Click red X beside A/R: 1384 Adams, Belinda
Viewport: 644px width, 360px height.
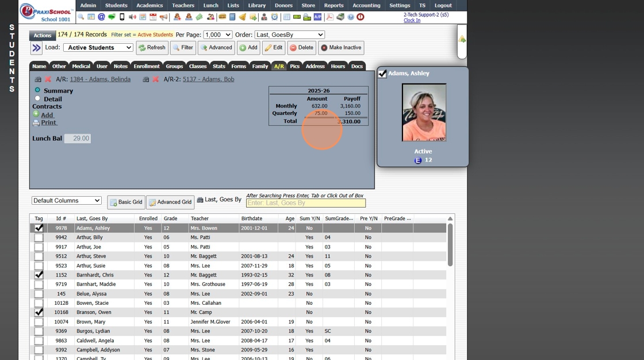48,79
